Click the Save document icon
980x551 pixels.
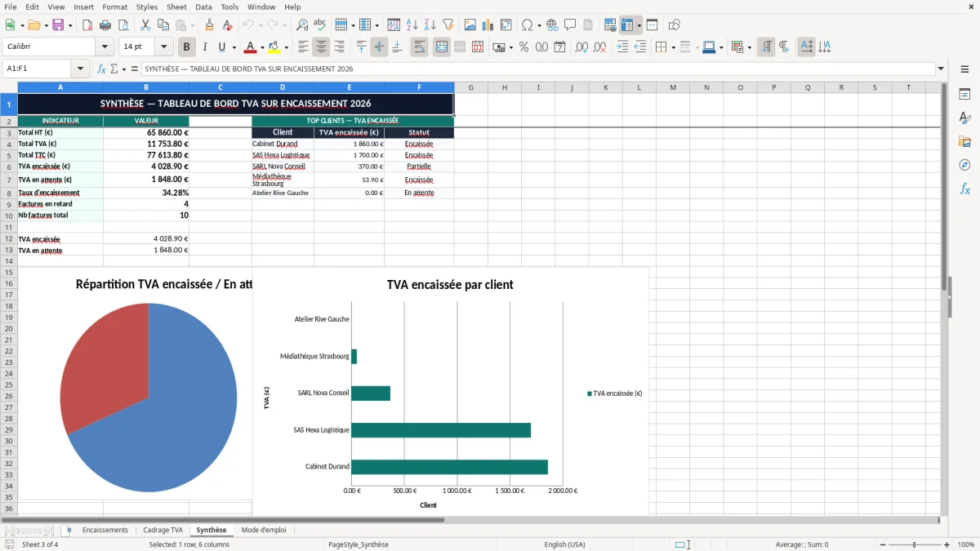tap(58, 25)
